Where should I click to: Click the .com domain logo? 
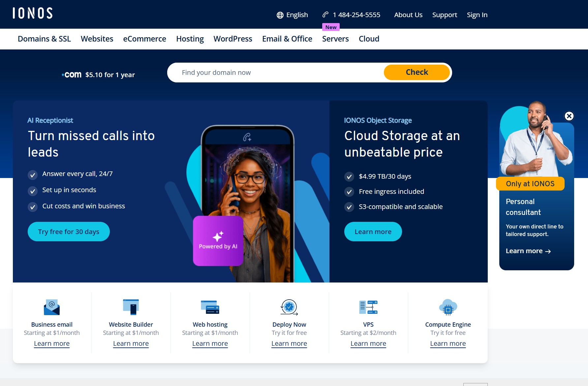pyautogui.click(x=72, y=75)
